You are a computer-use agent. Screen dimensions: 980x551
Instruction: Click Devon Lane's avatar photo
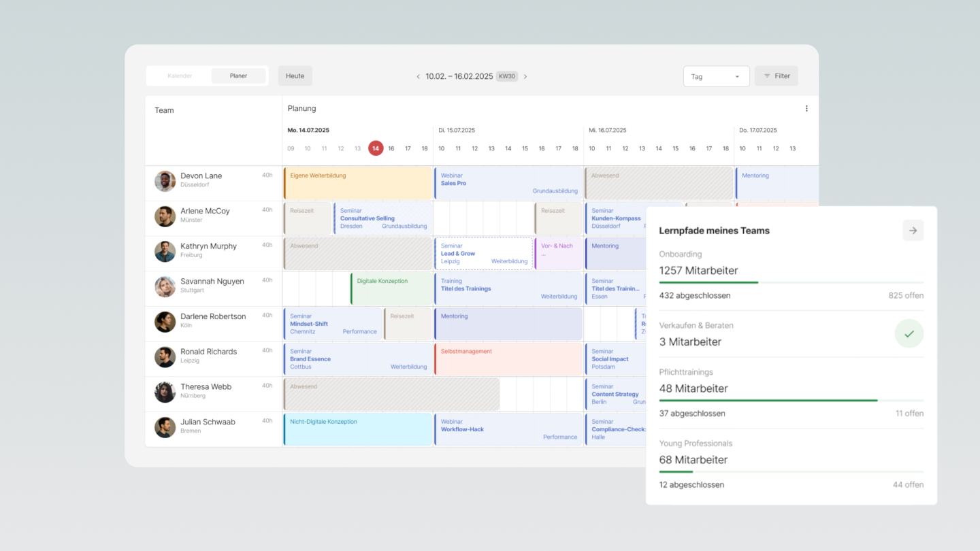tap(165, 181)
